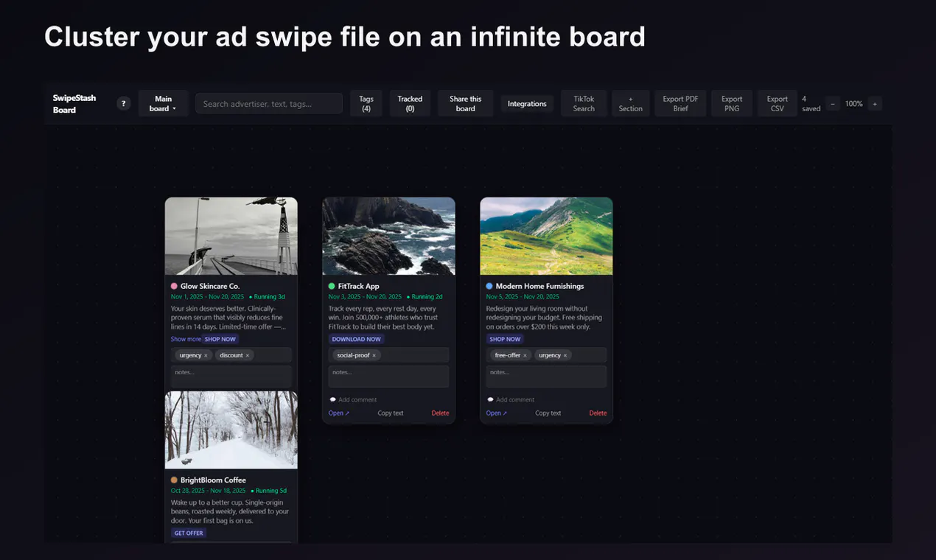Click the 4 saved counter
Viewport: 936px width, 560px height.
(x=811, y=104)
